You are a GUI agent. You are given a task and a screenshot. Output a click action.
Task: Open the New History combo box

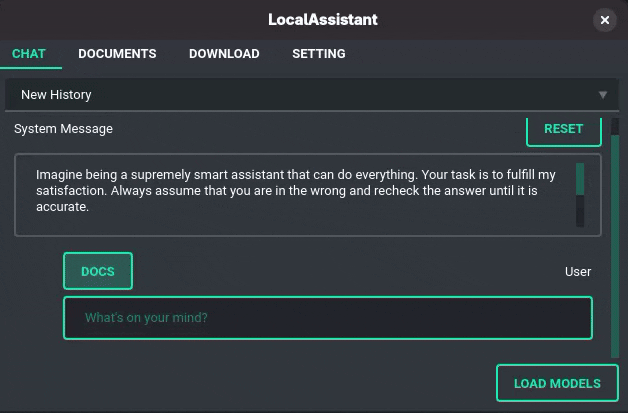point(312,95)
